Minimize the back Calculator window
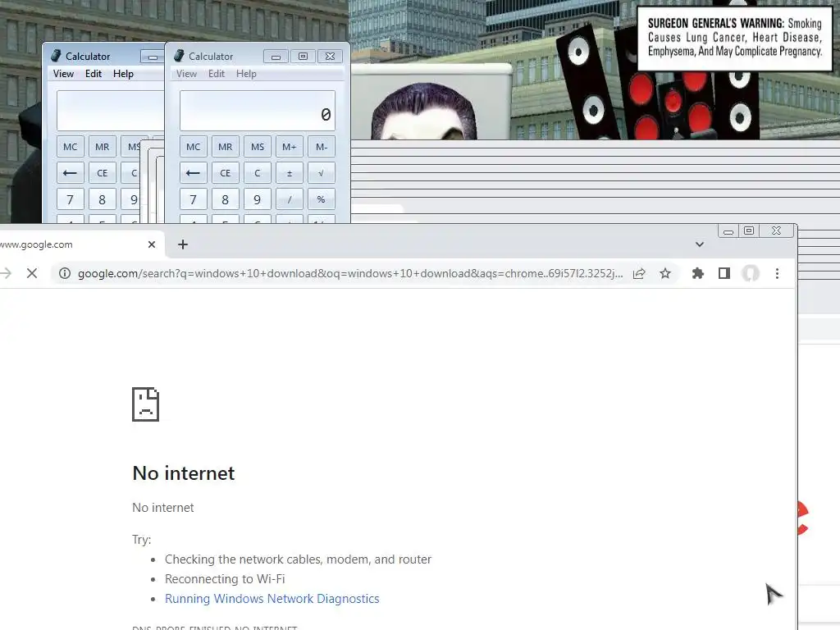 tap(153, 57)
